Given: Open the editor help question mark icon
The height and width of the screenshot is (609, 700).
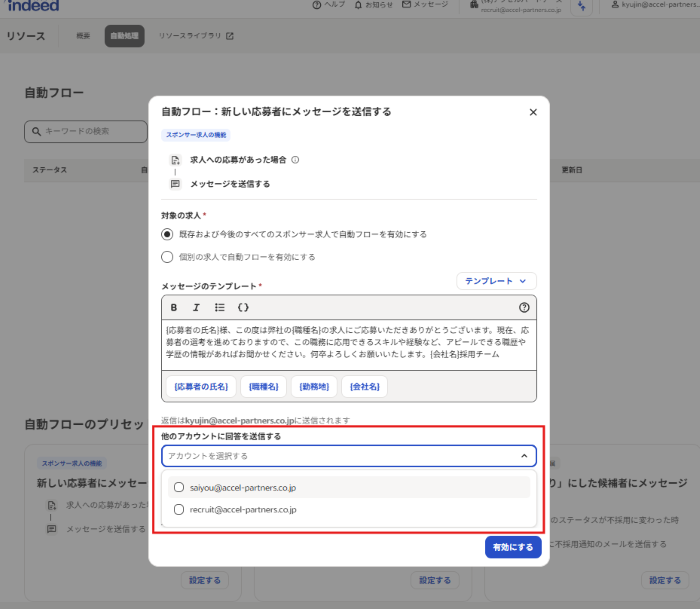Looking at the screenshot, I should pyautogui.click(x=524, y=307).
